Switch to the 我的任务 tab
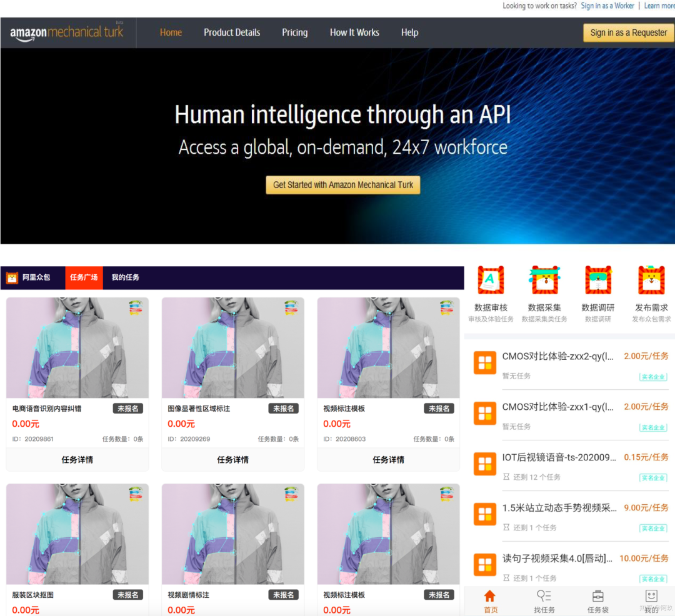Image resolution: width=675 pixels, height=616 pixels. point(126,277)
